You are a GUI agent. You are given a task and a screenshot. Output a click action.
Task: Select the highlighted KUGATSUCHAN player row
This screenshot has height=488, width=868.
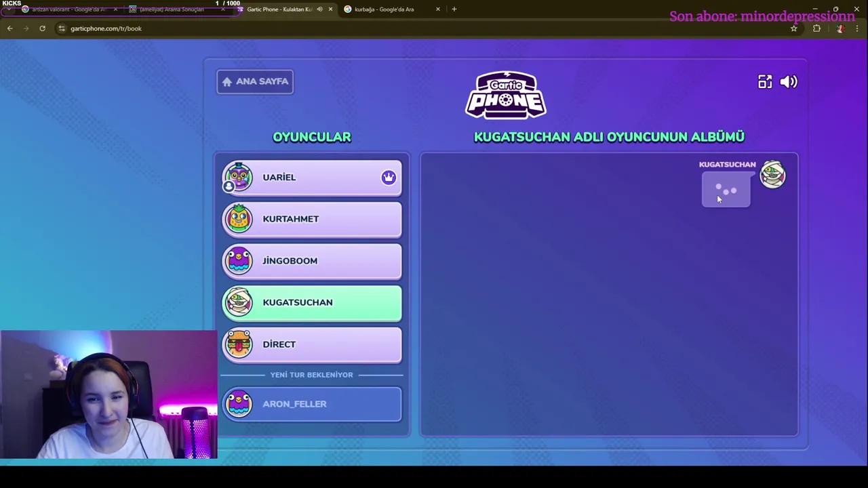(312, 302)
